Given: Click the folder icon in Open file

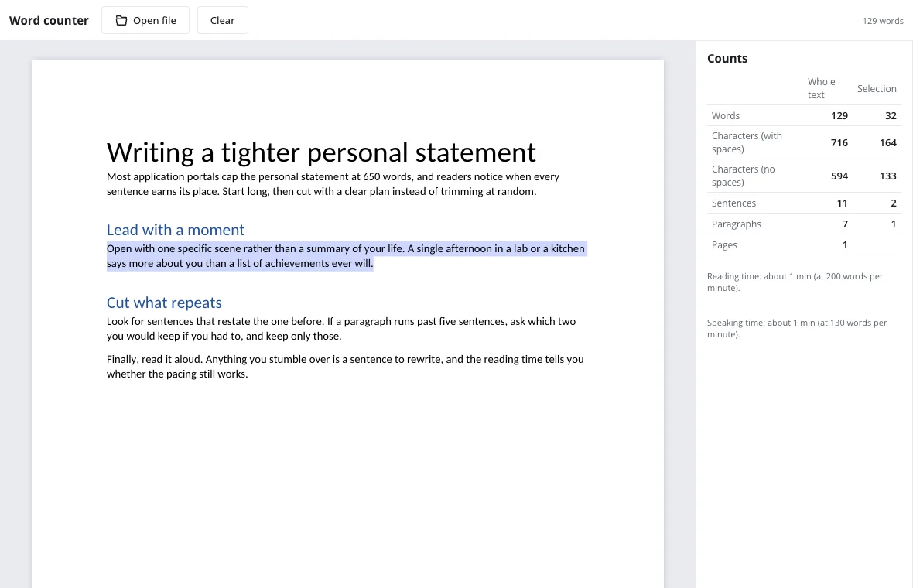Looking at the screenshot, I should click(121, 20).
